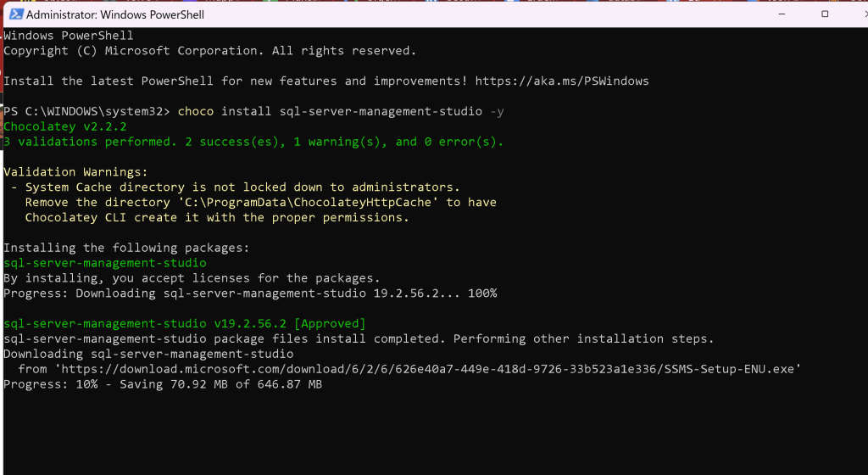Viewport: 868px width, 475px height.
Task: Click 'Chocolatey CLI create it with' line
Action: [x=217, y=218]
